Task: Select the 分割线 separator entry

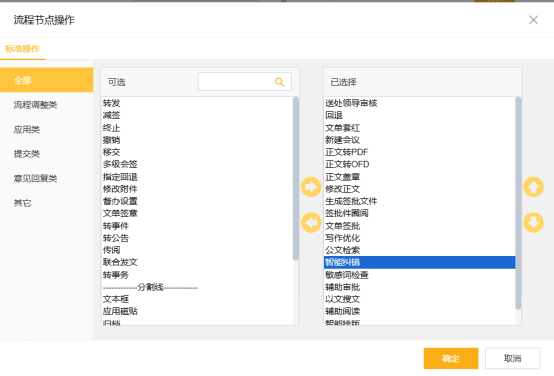Action: [197, 287]
